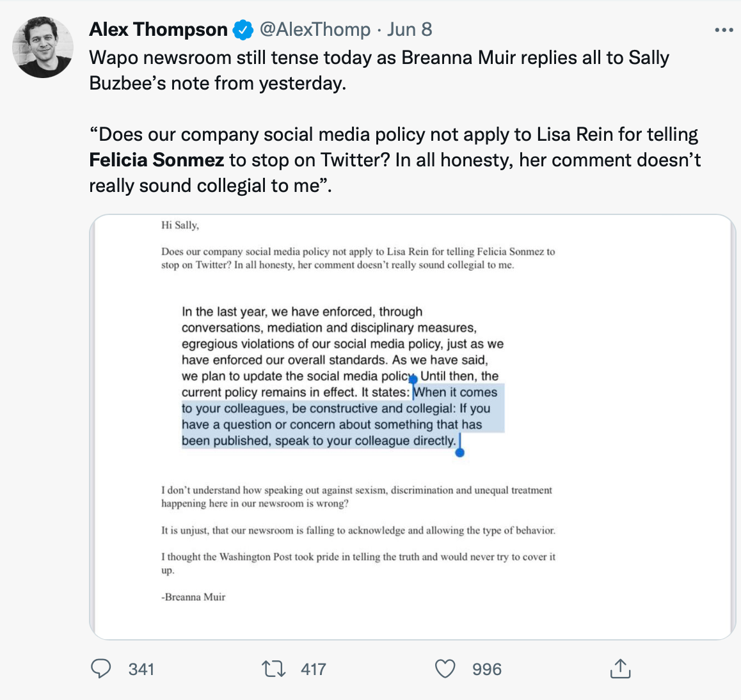Click the 341 replies count
Image resolution: width=741 pixels, height=700 pixels.
(141, 669)
